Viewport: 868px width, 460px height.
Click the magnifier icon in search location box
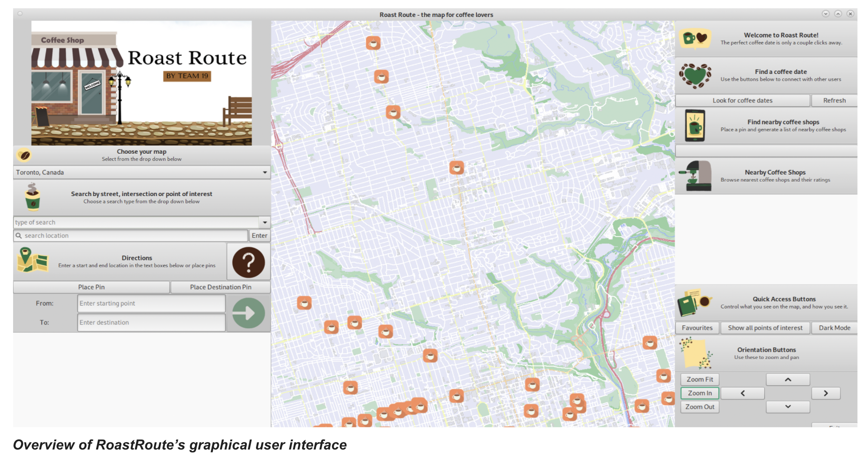[18, 235]
